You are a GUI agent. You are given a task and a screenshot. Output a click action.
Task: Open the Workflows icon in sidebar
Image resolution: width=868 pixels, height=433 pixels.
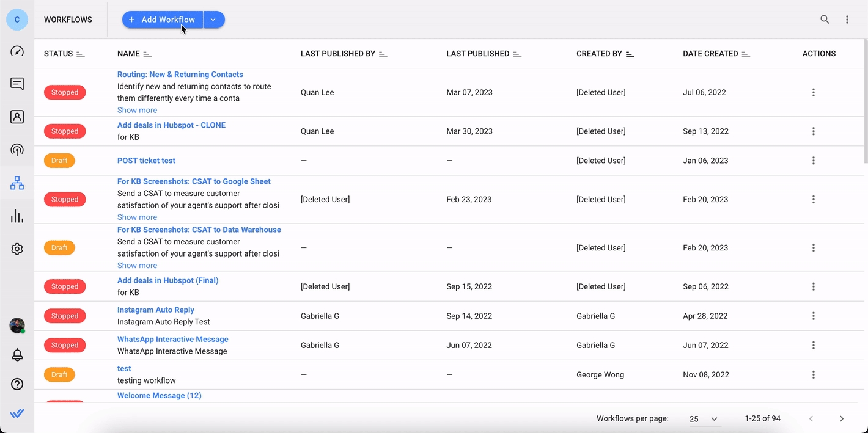pyautogui.click(x=17, y=183)
